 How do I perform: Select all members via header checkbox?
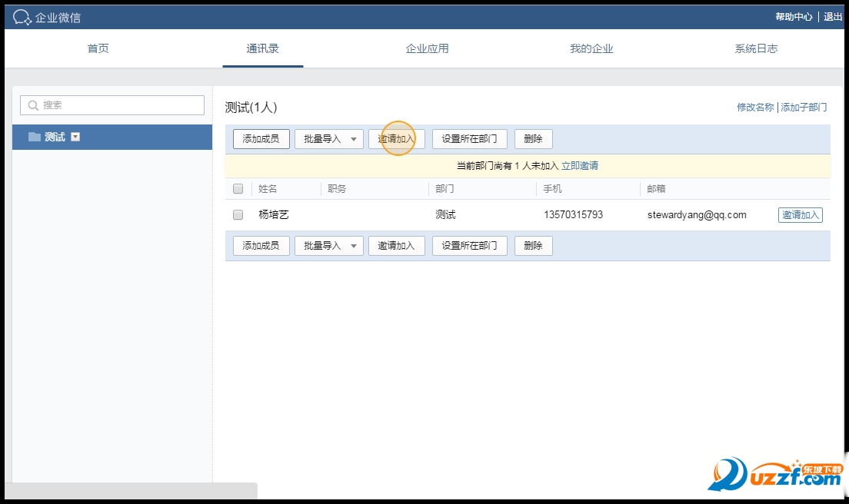tap(238, 187)
